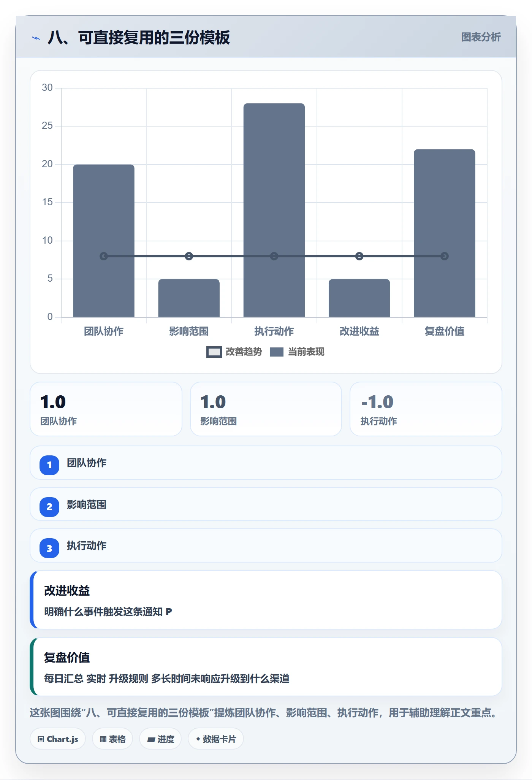Click the bar icon in 进度 chip
Viewport: 532px width, 780px height.
[151, 740]
